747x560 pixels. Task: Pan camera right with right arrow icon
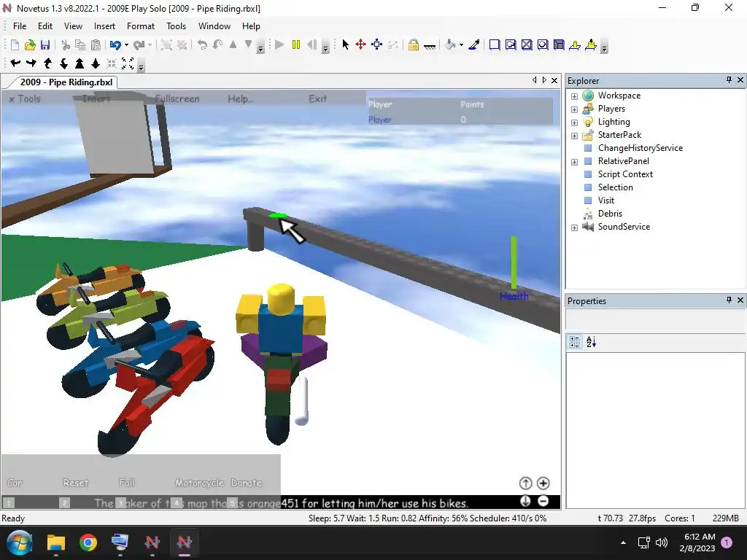pyautogui.click(x=31, y=63)
